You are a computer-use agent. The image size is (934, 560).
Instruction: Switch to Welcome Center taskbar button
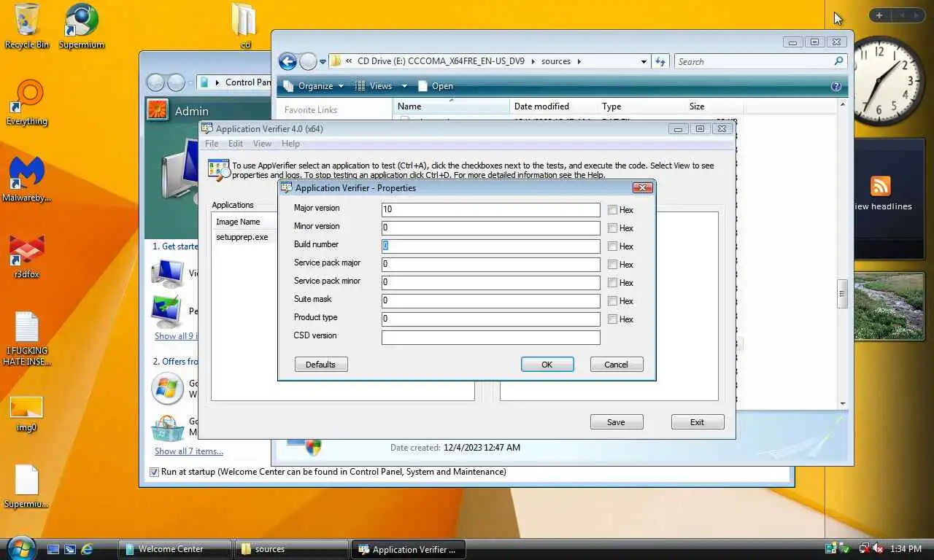(175, 549)
